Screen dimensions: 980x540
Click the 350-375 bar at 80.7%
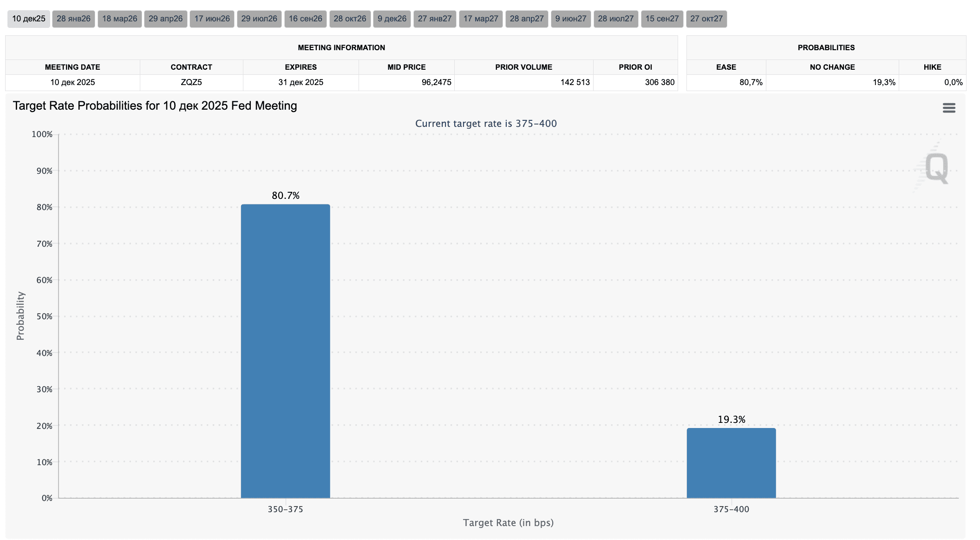285,351
